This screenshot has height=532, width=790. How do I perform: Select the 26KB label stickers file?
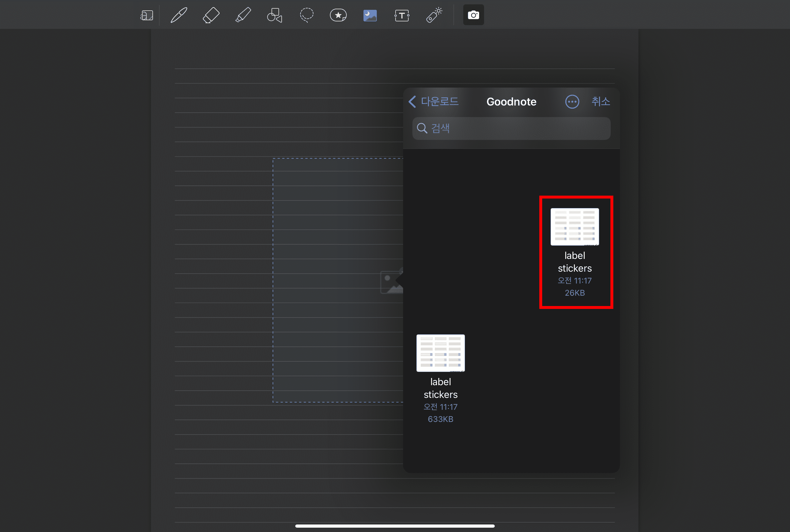575,253
